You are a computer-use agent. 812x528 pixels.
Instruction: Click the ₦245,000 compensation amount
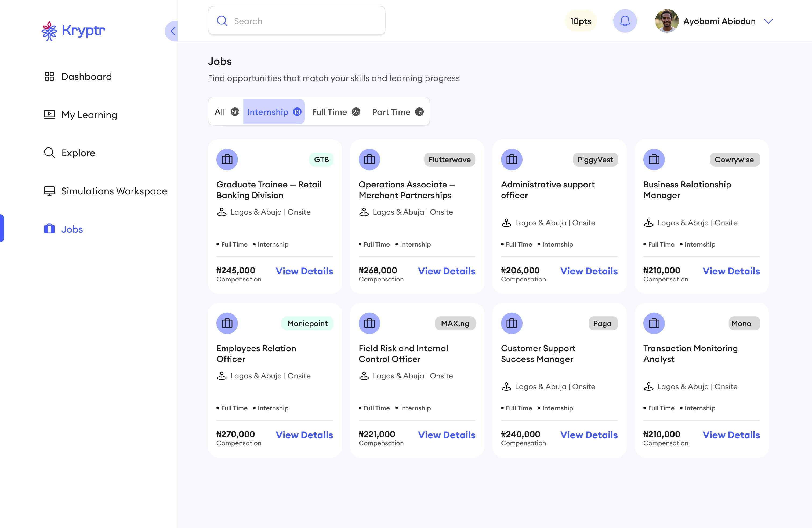click(236, 270)
